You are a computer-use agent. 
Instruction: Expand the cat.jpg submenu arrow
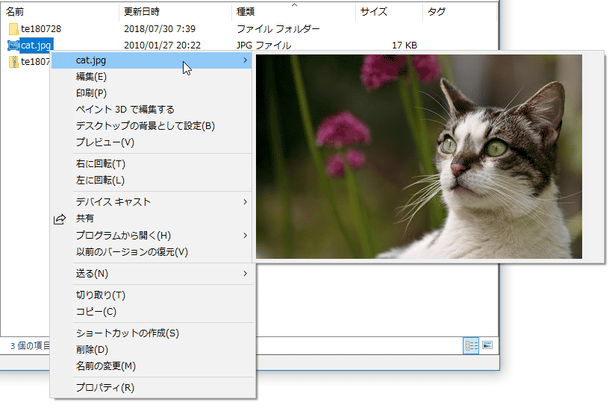point(245,60)
